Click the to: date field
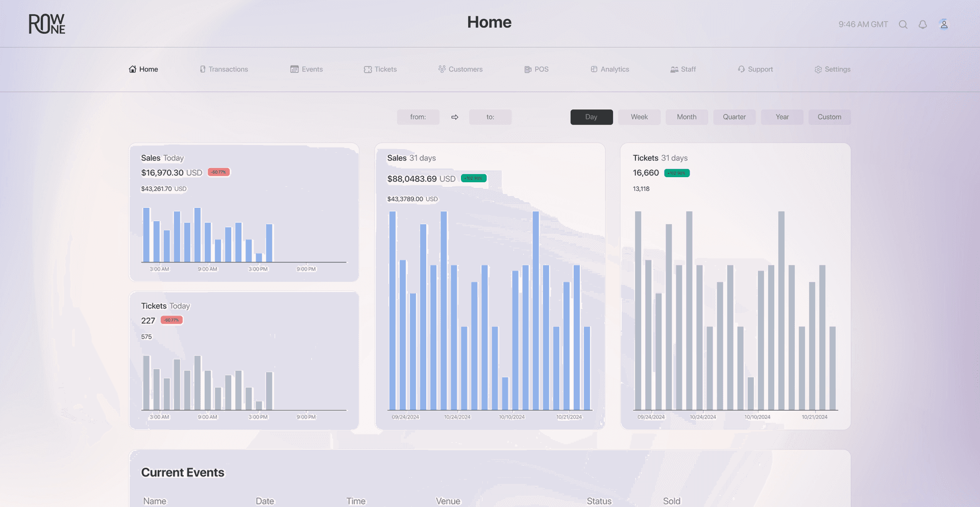Screen dimensions: 980x507 (490, 117)
